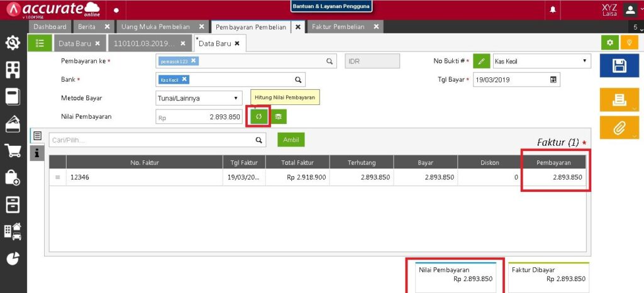Open the sales shopping cart icon in the sidebar
The width and height of the screenshot is (644, 293).
click(13, 151)
